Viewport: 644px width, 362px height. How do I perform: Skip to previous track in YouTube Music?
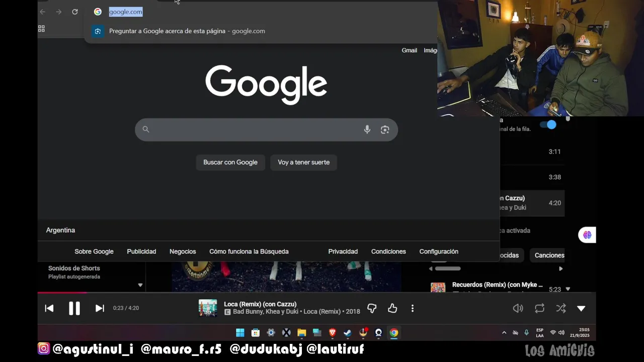(x=49, y=308)
